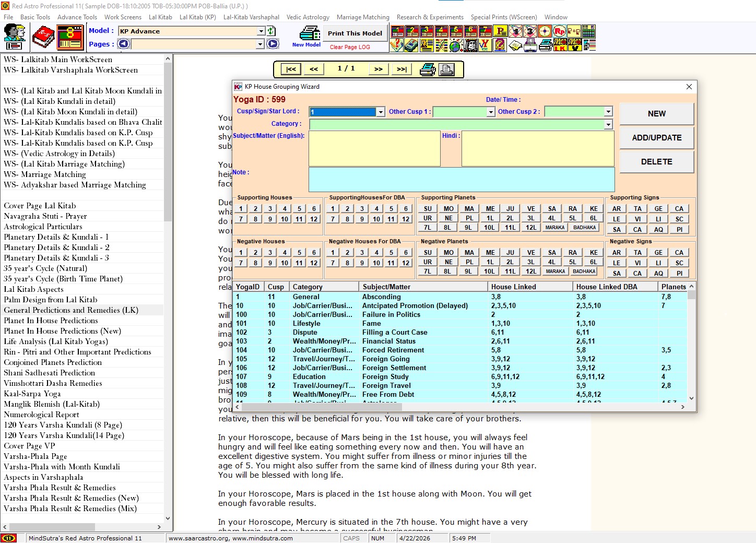The image size is (756, 543).
Task: Expand the Category dropdown
Action: [608, 124]
